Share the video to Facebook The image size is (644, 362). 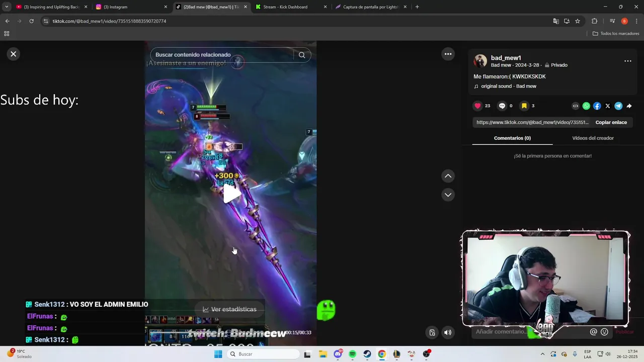pyautogui.click(x=597, y=106)
